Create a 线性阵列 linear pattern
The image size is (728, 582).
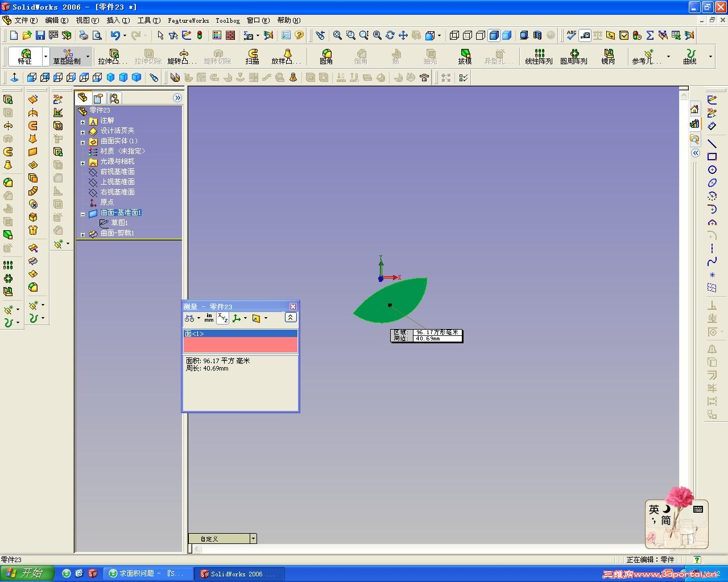539,56
